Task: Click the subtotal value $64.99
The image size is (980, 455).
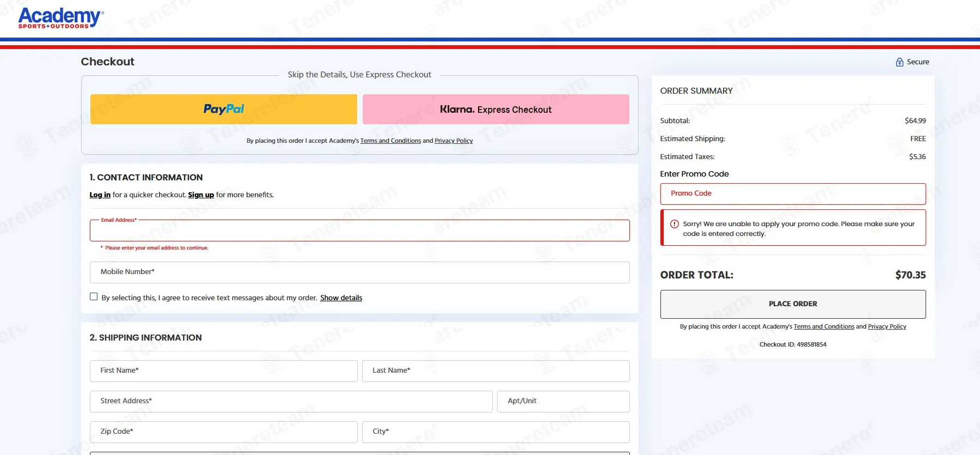Action: [x=915, y=121]
